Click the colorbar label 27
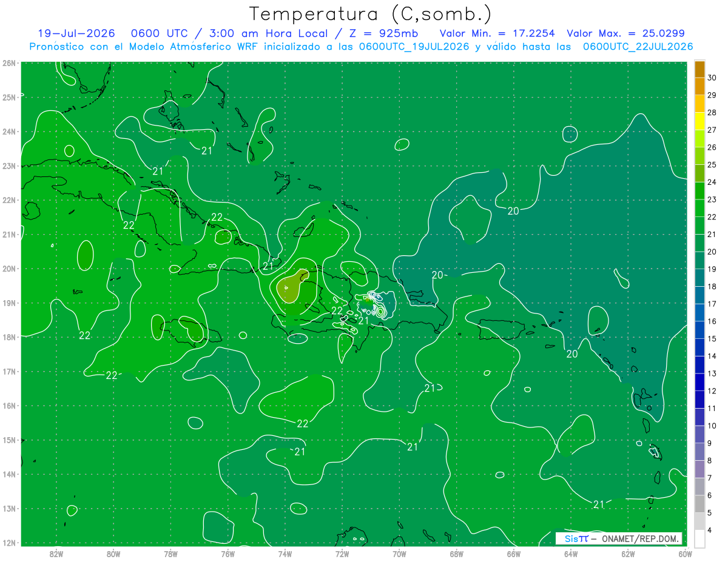Screen dimensions: 728x562 tap(712, 130)
